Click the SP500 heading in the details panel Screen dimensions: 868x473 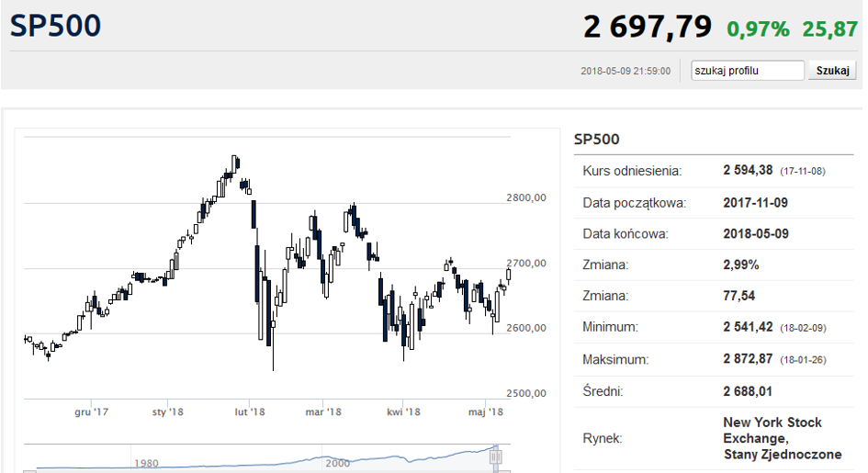click(596, 140)
